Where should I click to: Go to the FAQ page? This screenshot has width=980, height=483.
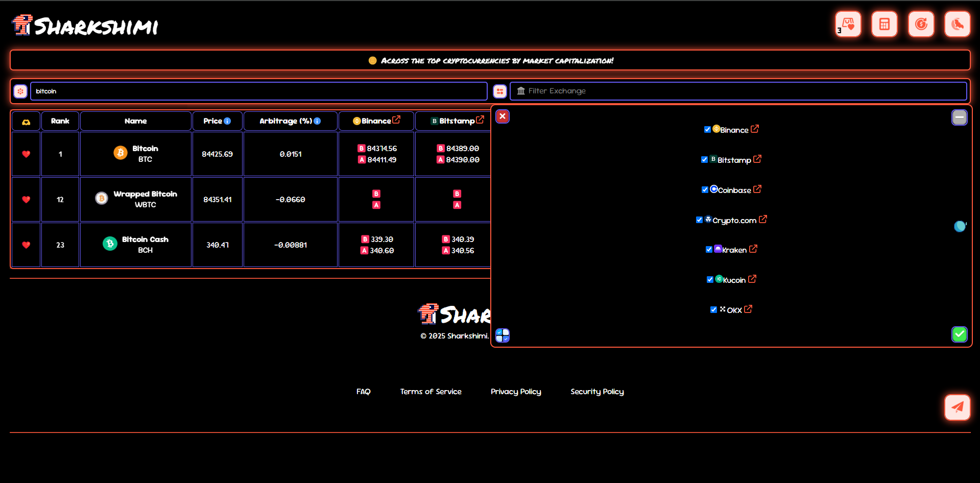pos(363,391)
